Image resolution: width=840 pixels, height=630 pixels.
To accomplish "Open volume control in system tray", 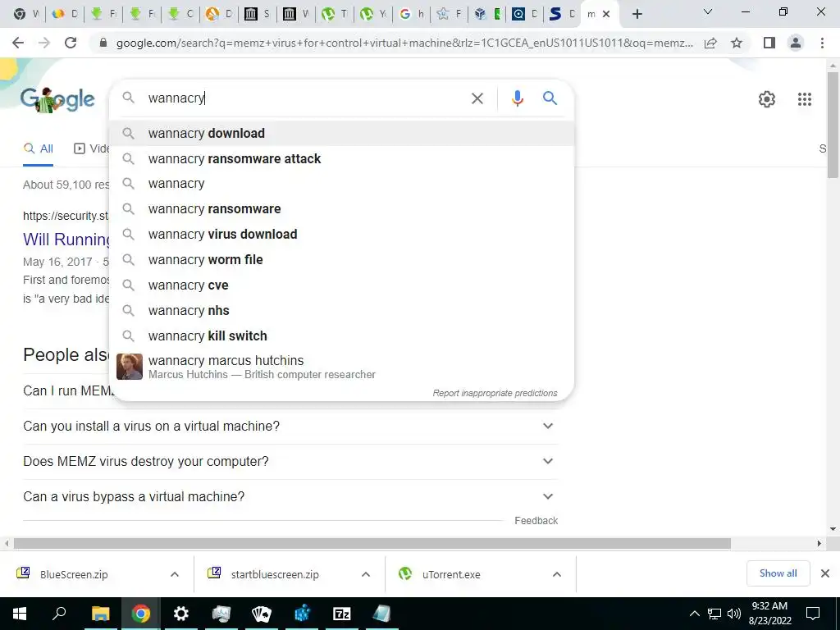I will (x=733, y=614).
